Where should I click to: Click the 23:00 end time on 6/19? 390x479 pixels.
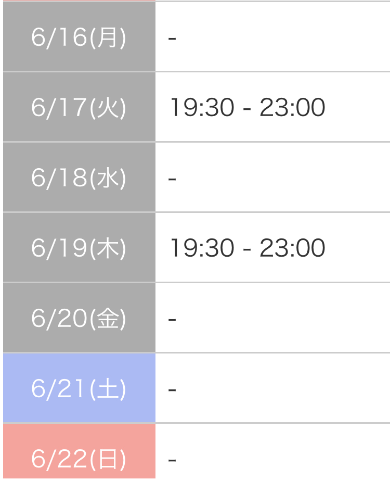[292, 248]
